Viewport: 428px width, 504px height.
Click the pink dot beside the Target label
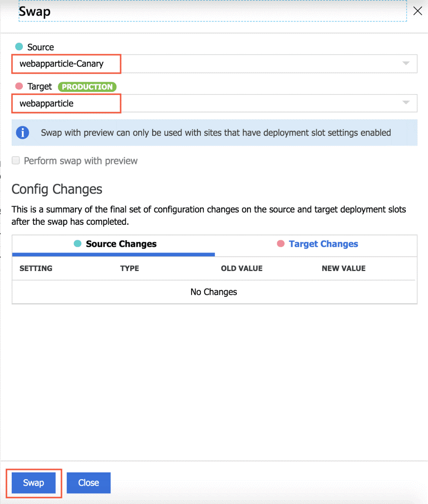coord(19,86)
